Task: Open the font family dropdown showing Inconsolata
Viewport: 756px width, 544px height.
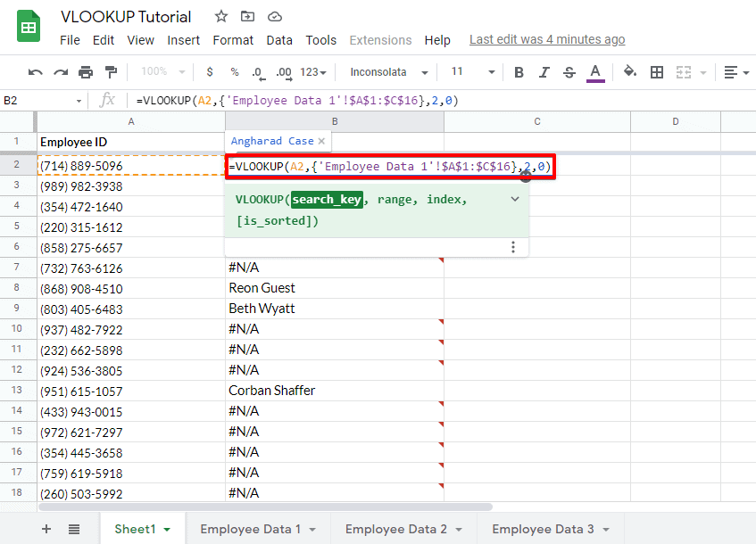Action: [384, 71]
